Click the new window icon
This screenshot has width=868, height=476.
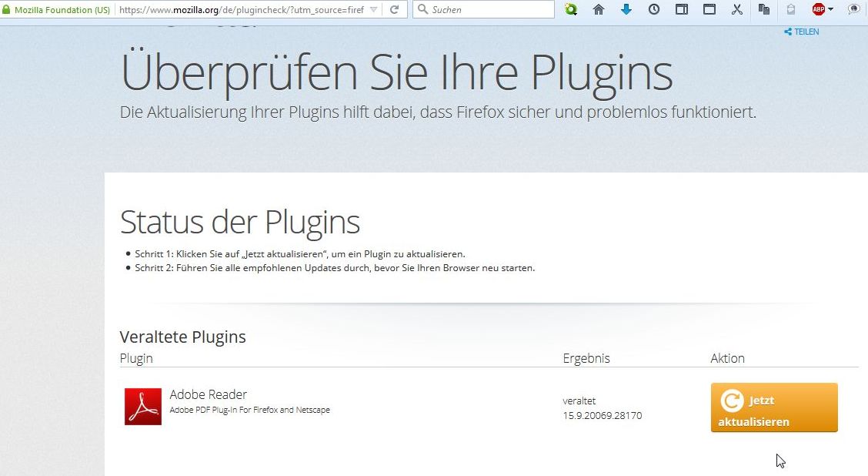coord(709,9)
